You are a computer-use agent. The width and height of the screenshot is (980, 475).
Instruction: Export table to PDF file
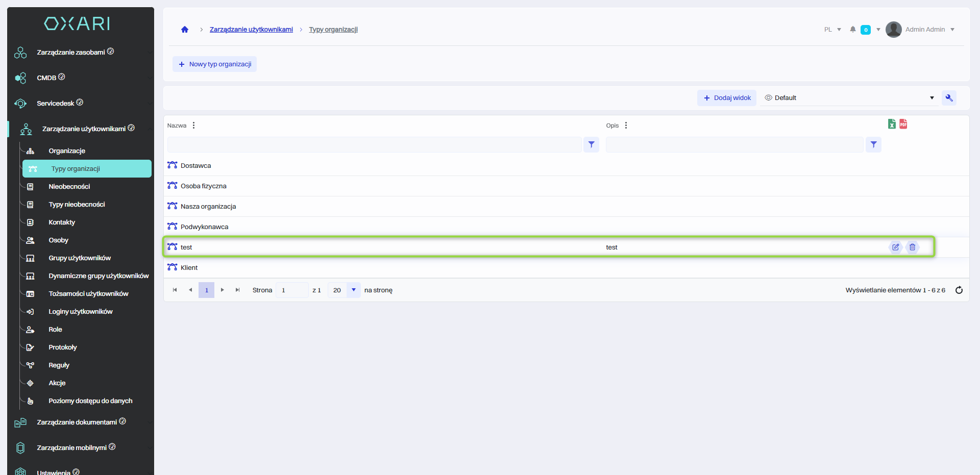coord(903,124)
